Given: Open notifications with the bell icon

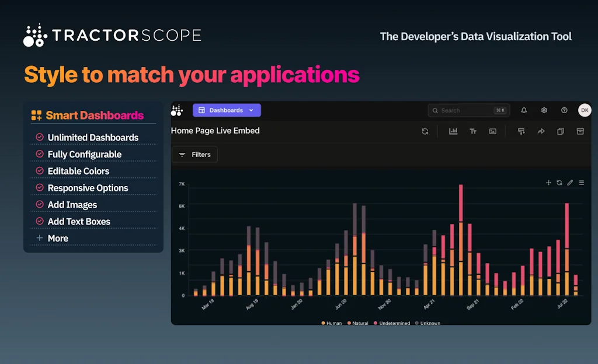Looking at the screenshot, I should pyautogui.click(x=524, y=110).
